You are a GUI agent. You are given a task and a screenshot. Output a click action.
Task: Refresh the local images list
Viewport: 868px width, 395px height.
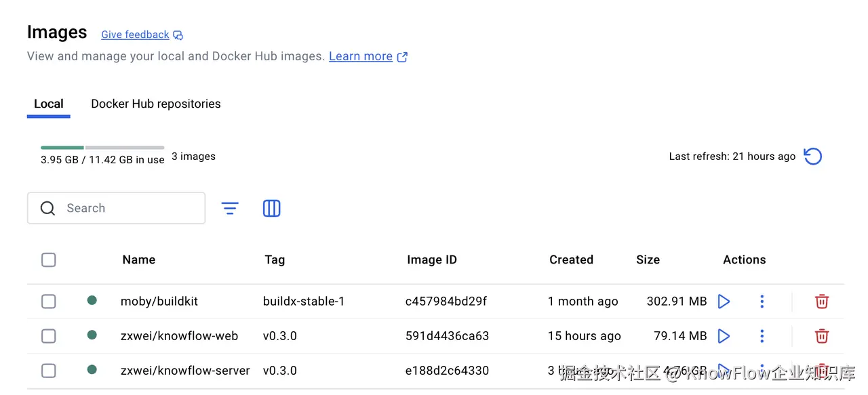pos(812,157)
